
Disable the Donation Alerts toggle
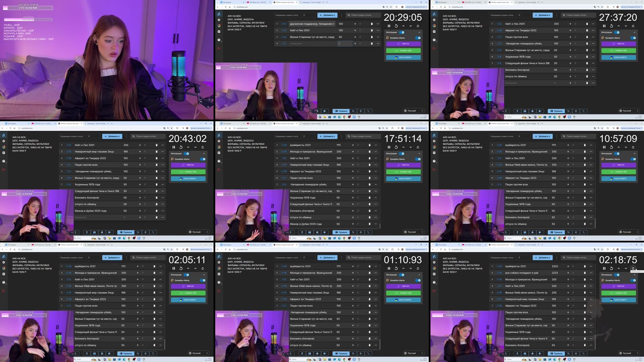(202, 159)
